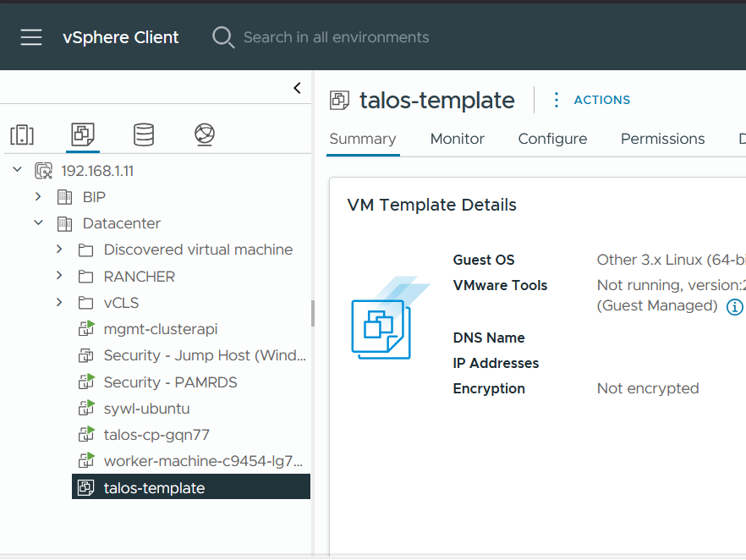Click the search magnifier icon
This screenshot has width=746, height=560.
tap(223, 37)
